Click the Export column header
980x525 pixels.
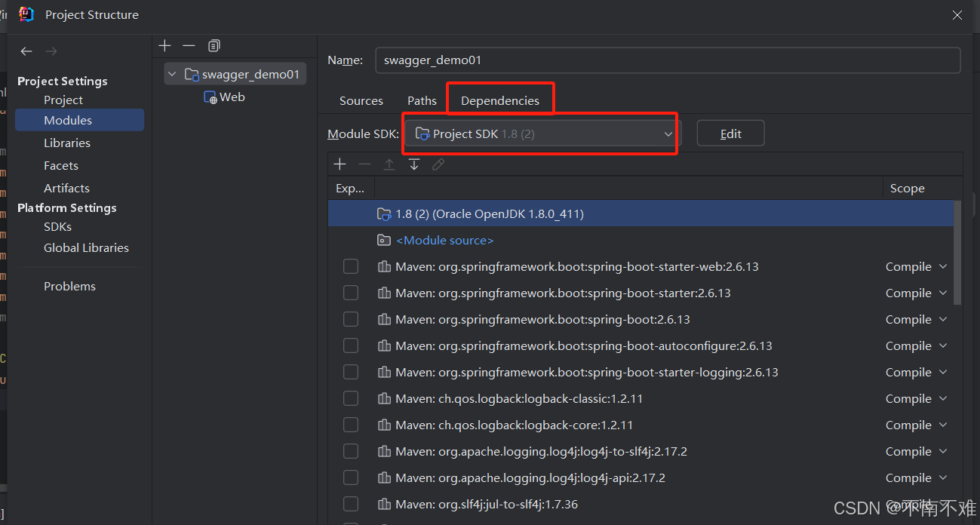(x=351, y=188)
